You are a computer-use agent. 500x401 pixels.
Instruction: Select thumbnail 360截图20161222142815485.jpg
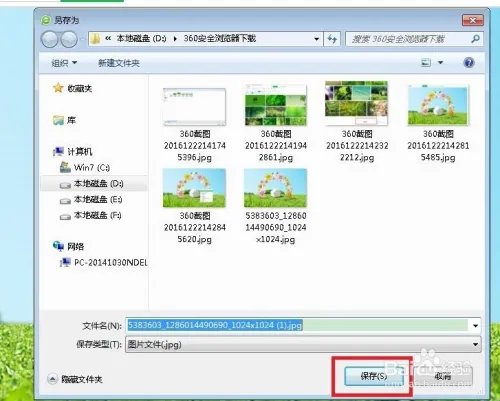(438, 105)
